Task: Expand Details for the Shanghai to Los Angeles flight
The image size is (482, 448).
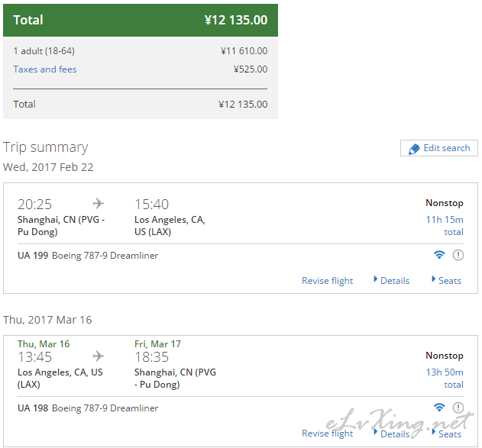Action: (x=391, y=280)
